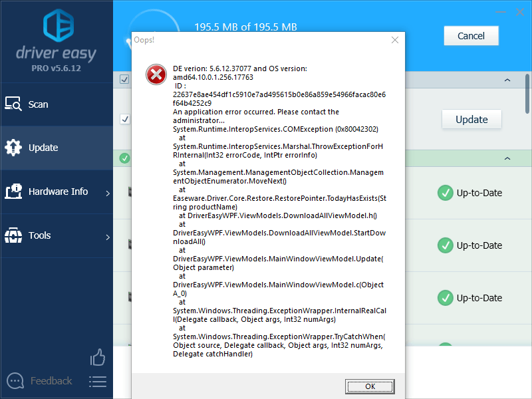
Task: Click the Feedback link text
Action: [51, 381]
